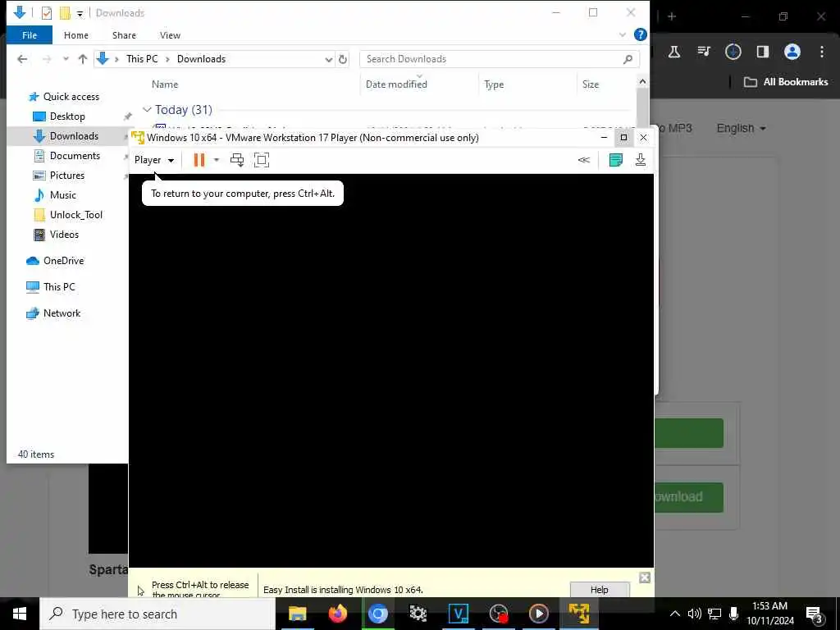Open the View ribbon tab in Explorer
The height and width of the screenshot is (630, 840).
click(x=170, y=35)
